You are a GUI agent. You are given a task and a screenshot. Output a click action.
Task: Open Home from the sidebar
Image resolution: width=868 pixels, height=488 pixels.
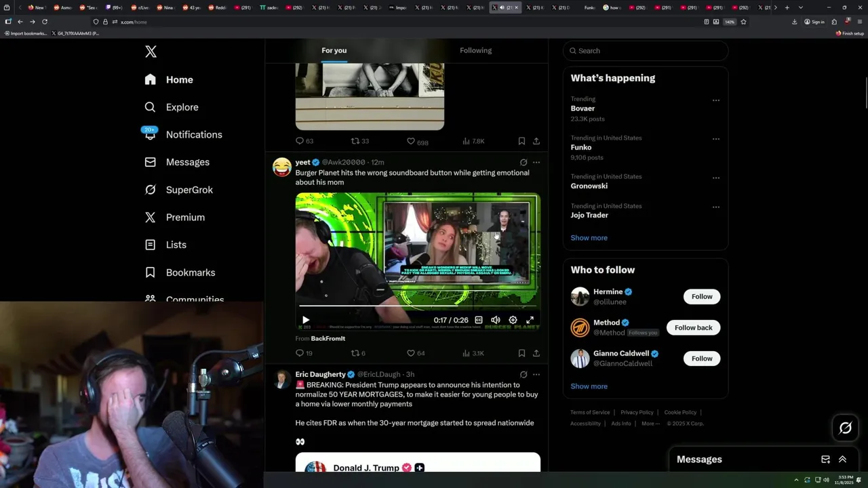point(170,79)
